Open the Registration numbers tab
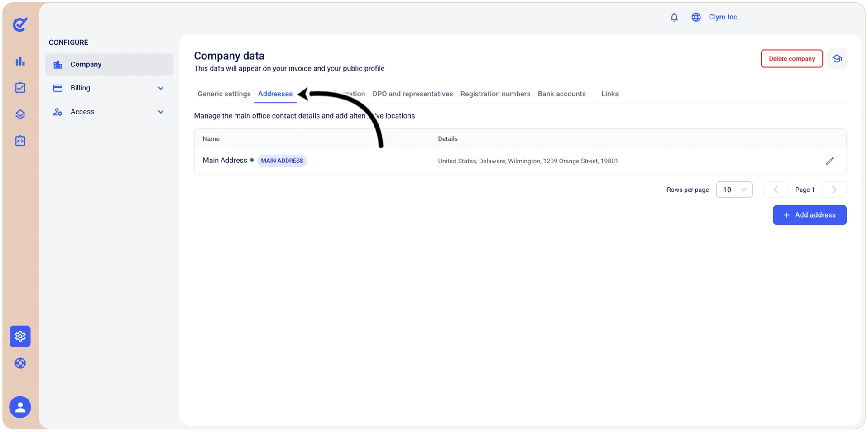This screenshot has width=868, height=432. click(x=495, y=94)
